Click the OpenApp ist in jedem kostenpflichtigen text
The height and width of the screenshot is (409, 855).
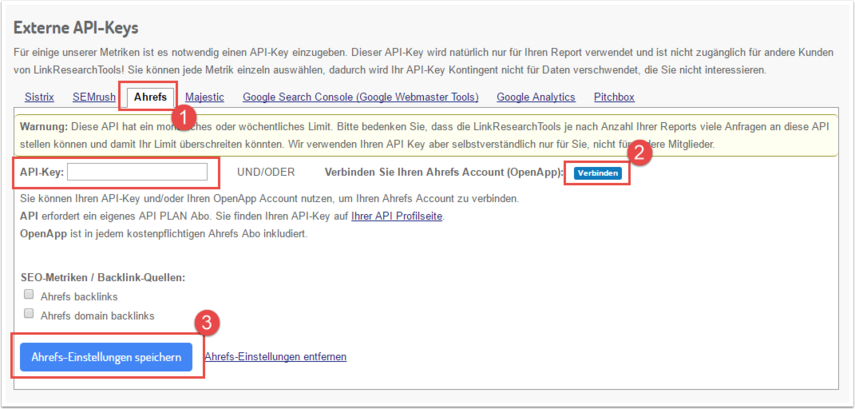click(164, 234)
